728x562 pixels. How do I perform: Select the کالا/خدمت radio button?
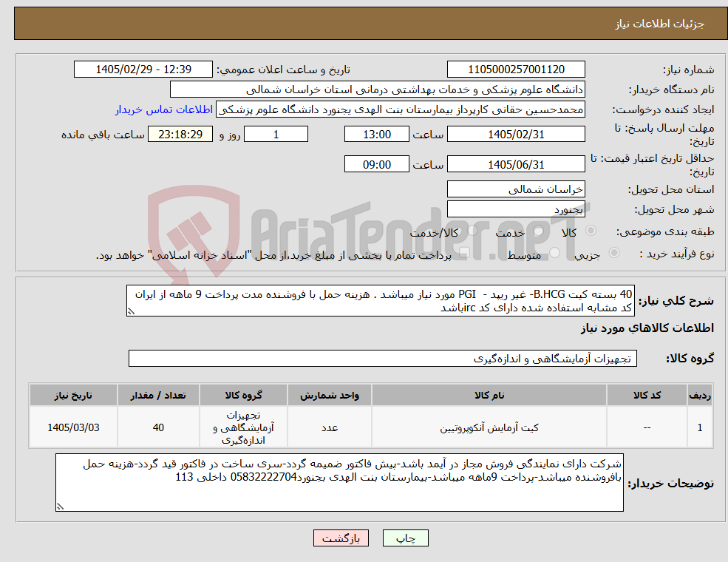[x=472, y=231]
